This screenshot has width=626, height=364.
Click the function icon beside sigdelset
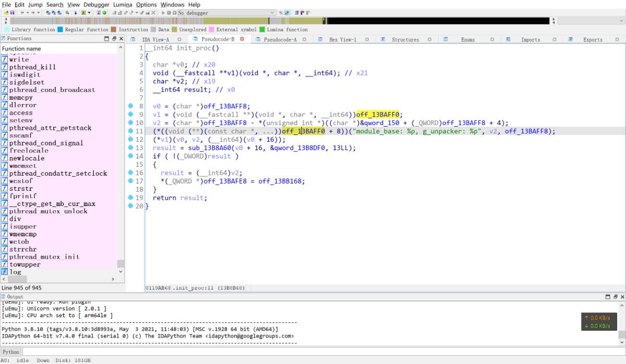coord(5,82)
